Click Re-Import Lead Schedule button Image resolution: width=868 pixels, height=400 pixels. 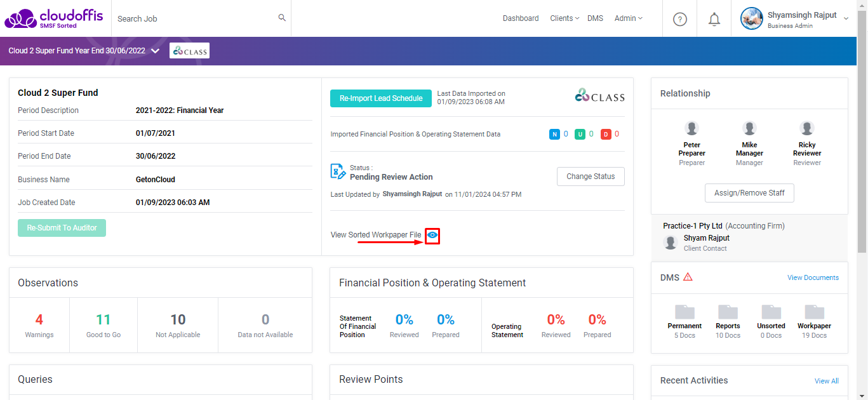pos(381,98)
